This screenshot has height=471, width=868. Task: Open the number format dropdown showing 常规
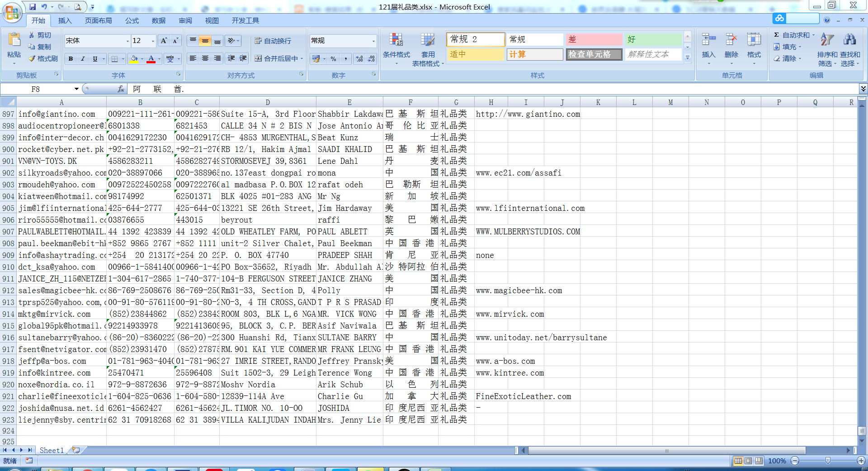[373, 41]
